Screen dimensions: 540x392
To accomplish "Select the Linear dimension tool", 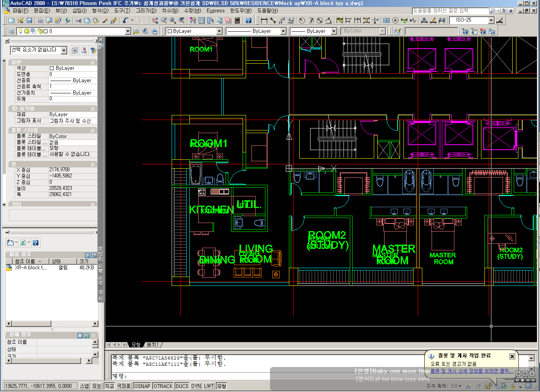I will [264, 20].
